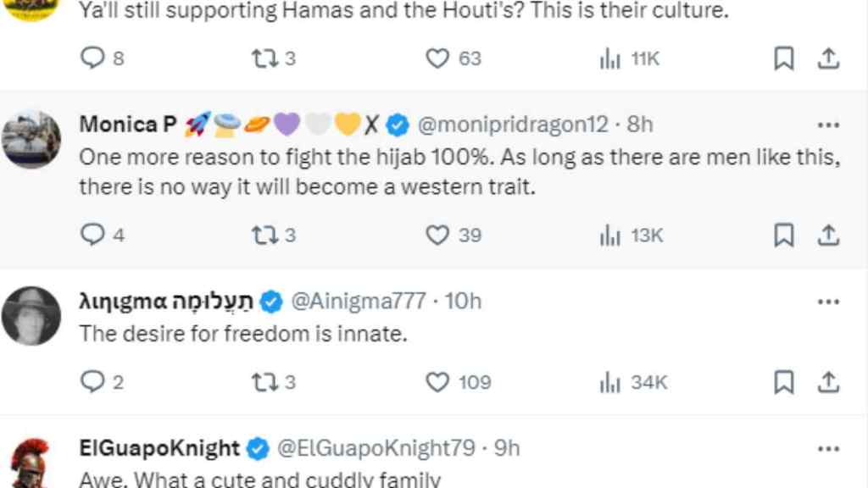868x488 pixels.
Task: View analytics showing 34K views
Action: [633, 382]
